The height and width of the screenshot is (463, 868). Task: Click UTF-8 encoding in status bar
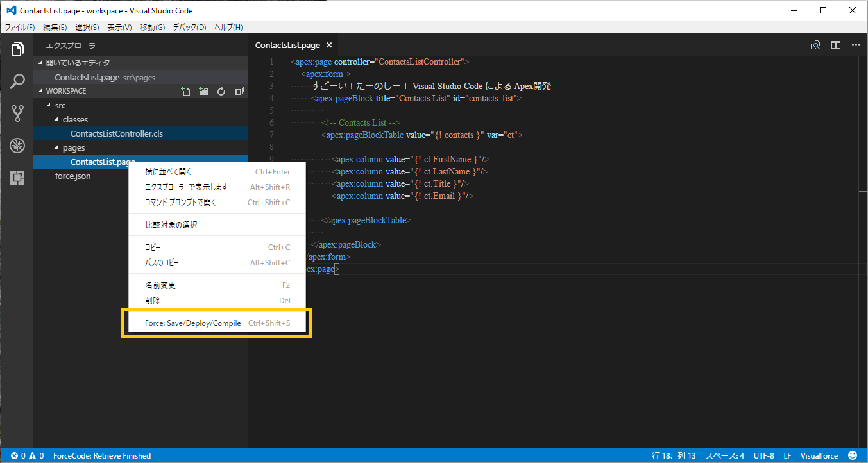coord(763,456)
